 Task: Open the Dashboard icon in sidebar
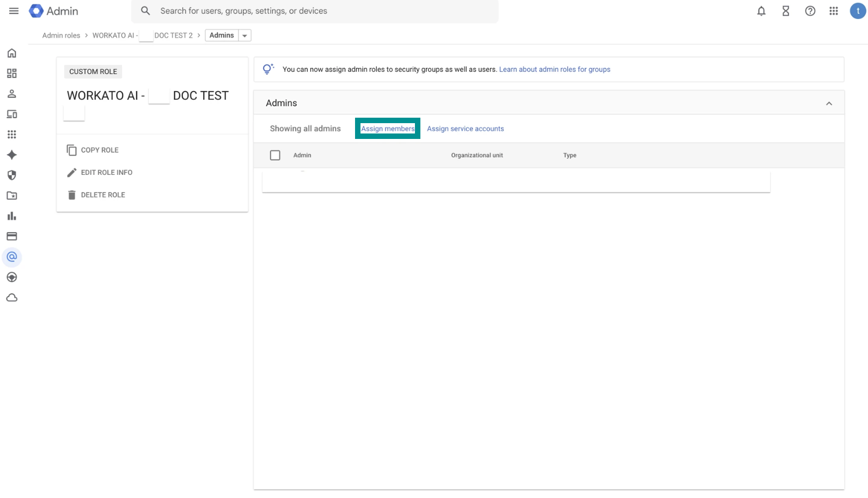(12, 74)
